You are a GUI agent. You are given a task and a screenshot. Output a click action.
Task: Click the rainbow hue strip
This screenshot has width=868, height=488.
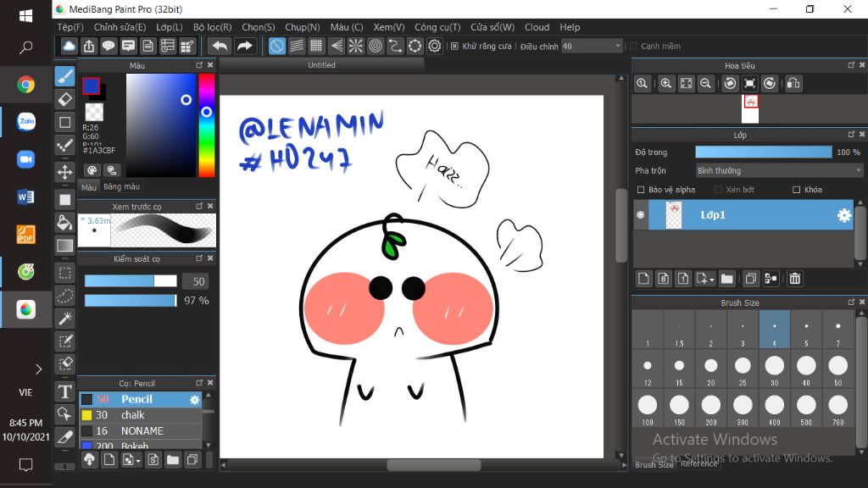point(207,125)
